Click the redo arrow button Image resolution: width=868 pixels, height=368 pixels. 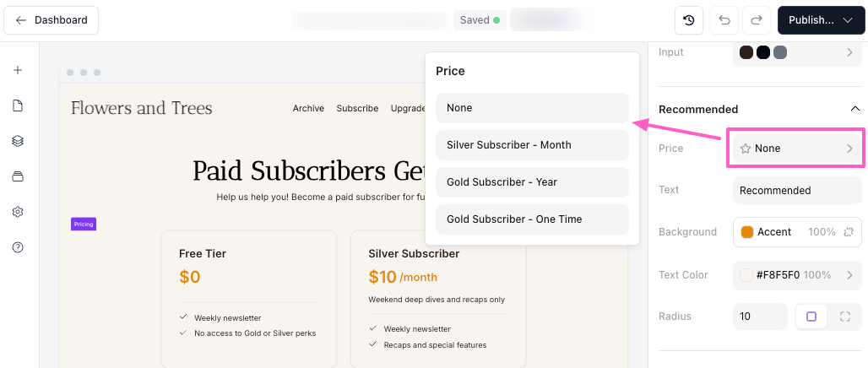[757, 20]
